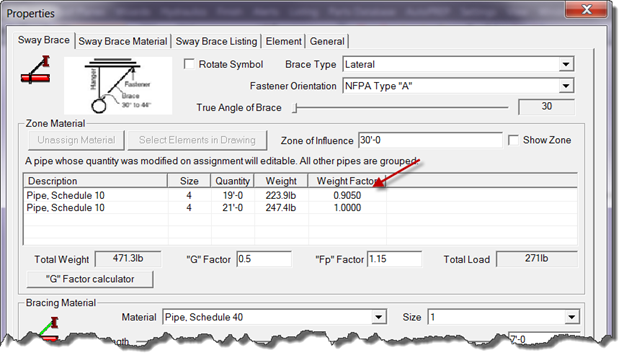Click the Quantity column header

pyautogui.click(x=232, y=181)
